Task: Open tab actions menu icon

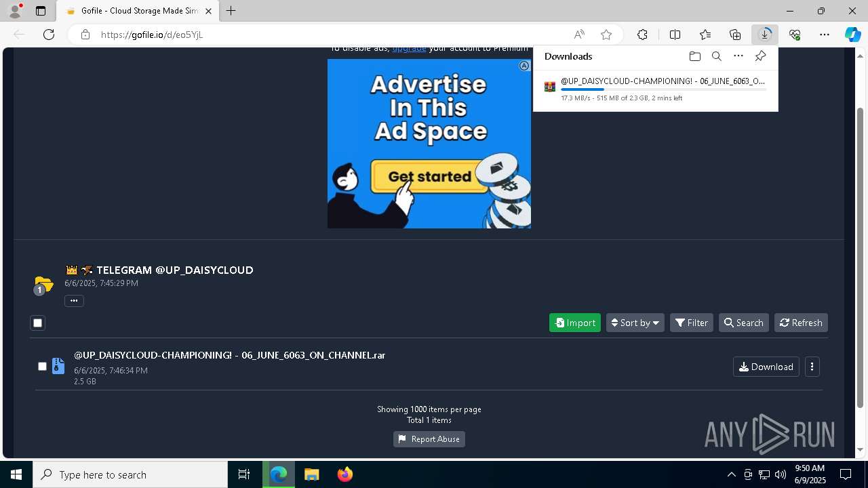Action: (41, 11)
